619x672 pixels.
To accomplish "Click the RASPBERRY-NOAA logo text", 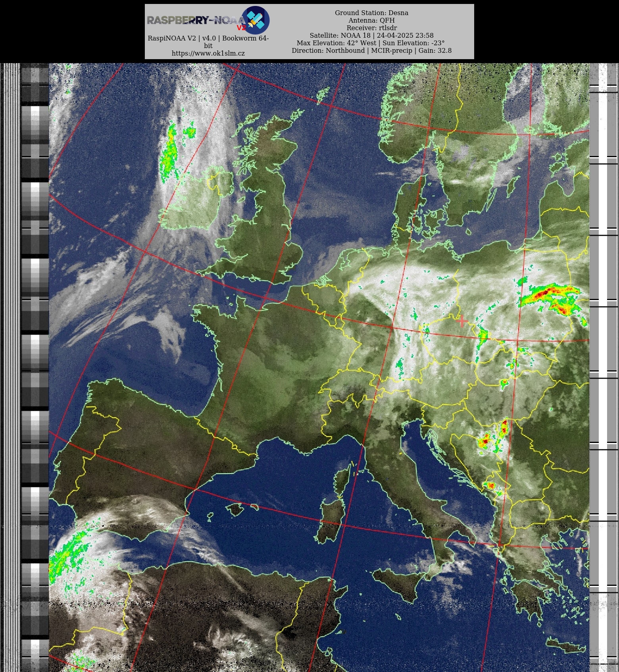I will tap(196, 20).
